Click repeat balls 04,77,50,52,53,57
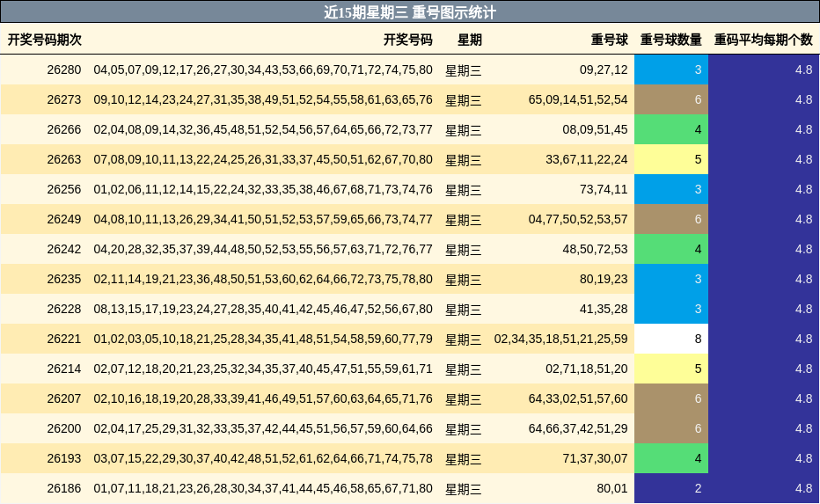Screen dimensions: 820x504 click(578, 220)
